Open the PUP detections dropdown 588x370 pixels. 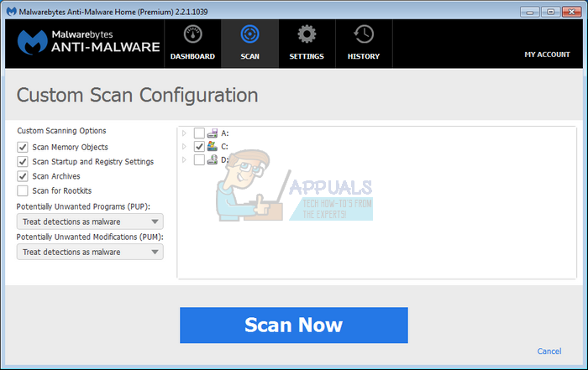pos(90,221)
